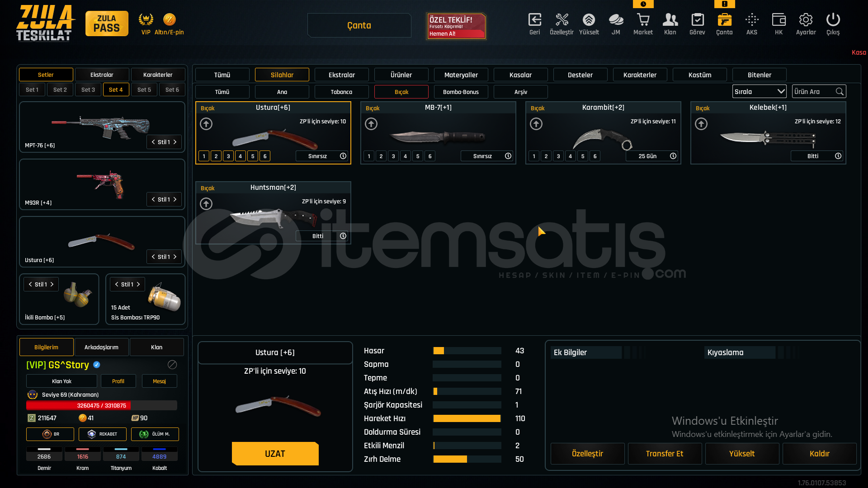Viewport: 868px width, 488px height.
Task: Open the Market cart icon
Action: click(643, 20)
